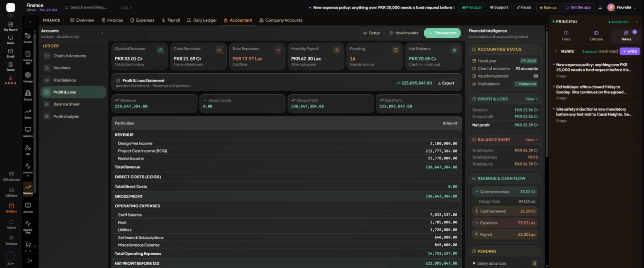The height and width of the screenshot is (268, 644).
Task: Toggle Focus mode in top bar
Action: [524, 7]
